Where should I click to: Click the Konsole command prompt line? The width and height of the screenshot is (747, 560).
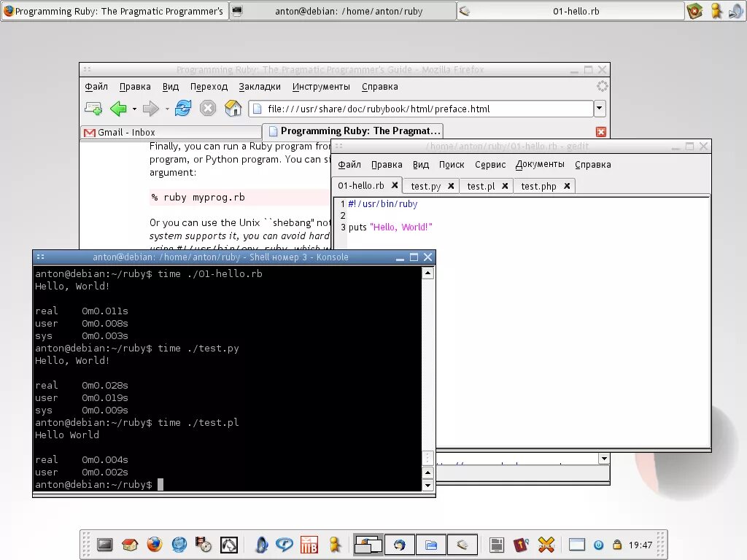(99, 485)
